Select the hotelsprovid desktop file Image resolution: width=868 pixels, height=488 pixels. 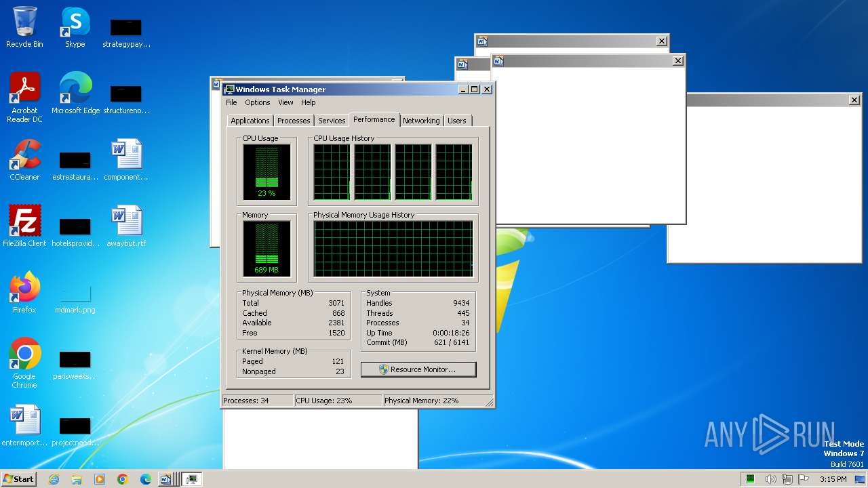coord(75,232)
